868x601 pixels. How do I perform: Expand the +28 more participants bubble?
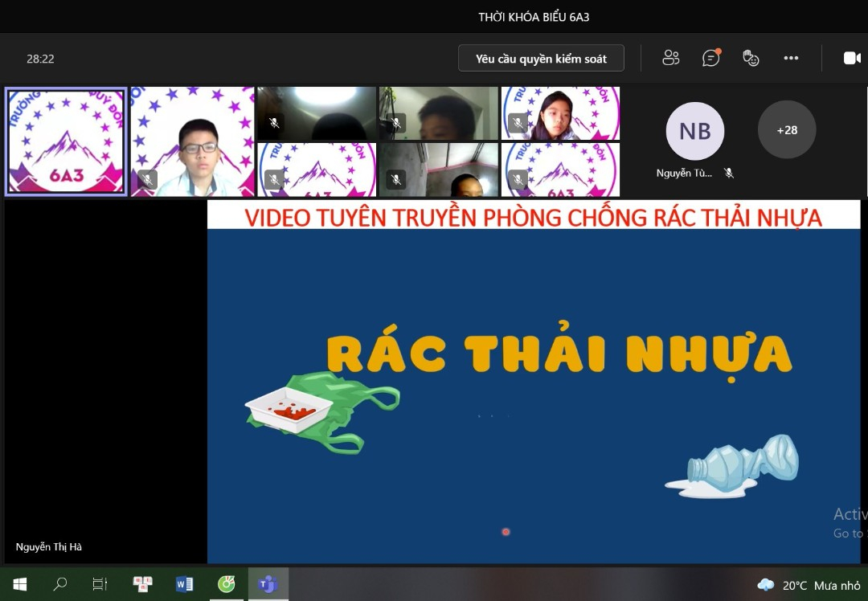pyautogui.click(x=786, y=130)
